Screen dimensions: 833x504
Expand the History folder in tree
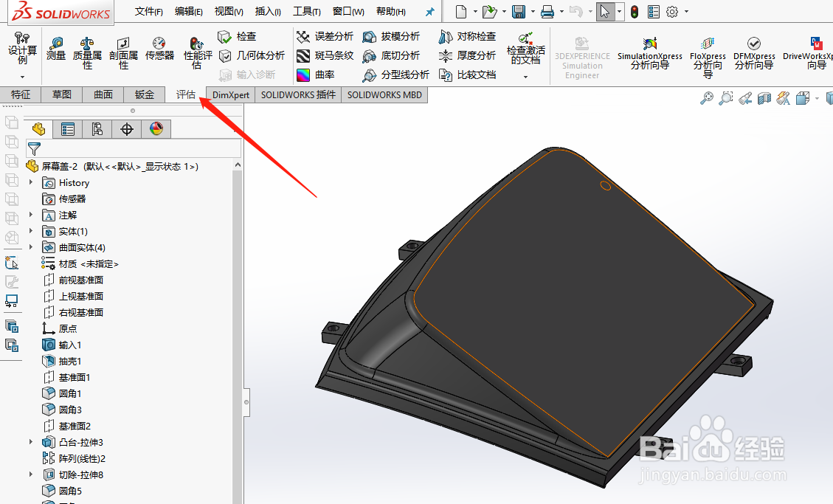30,182
